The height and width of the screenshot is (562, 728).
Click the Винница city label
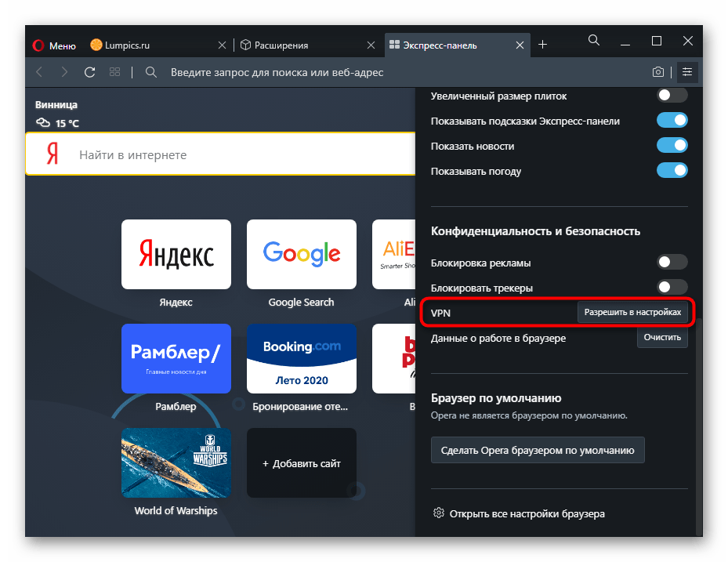56,105
